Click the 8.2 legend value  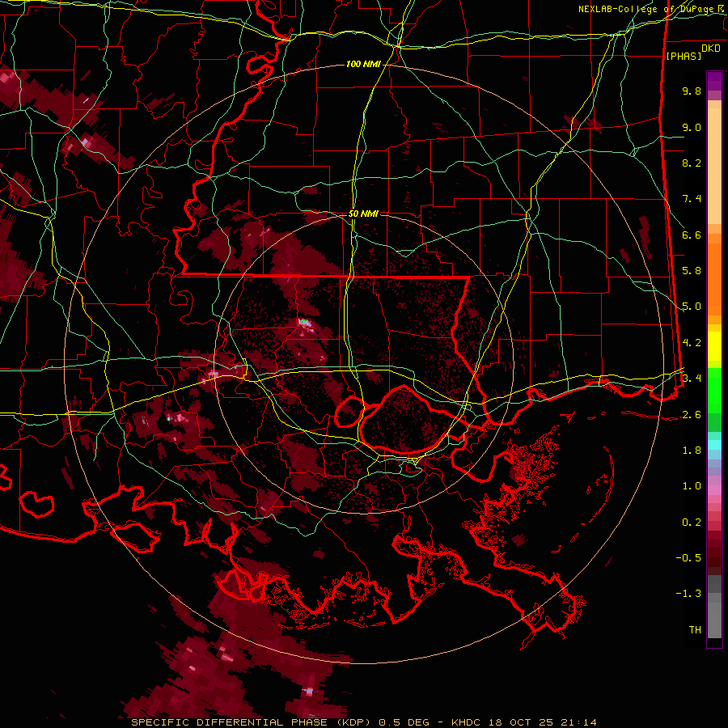(x=692, y=163)
